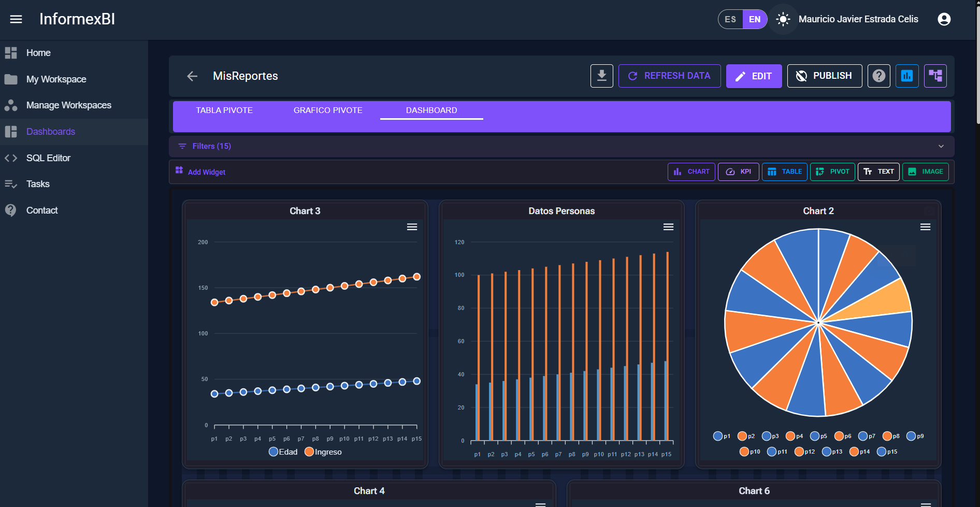Viewport: 980px width, 507px height.
Task: Open the Datos Personas chart options menu
Action: [x=668, y=227]
